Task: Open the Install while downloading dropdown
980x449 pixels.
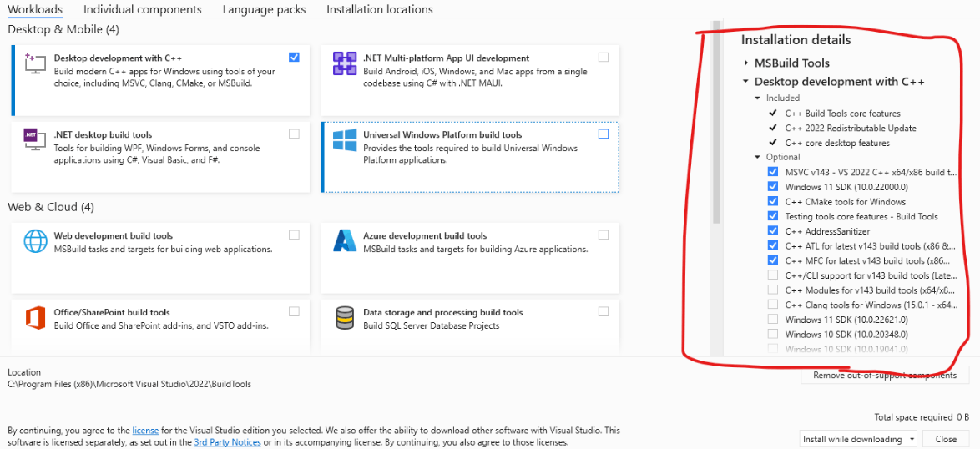Action: click(x=858, y=439)
